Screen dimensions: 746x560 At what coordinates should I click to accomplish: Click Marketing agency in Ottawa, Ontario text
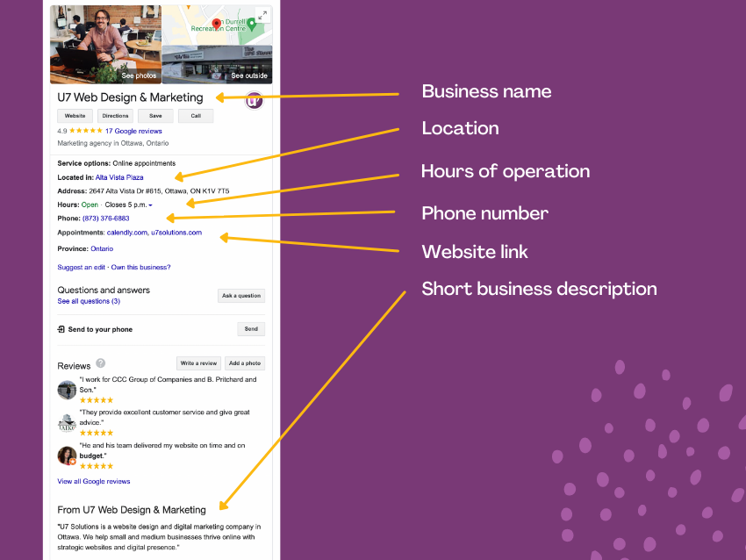(x=113, y=143)
